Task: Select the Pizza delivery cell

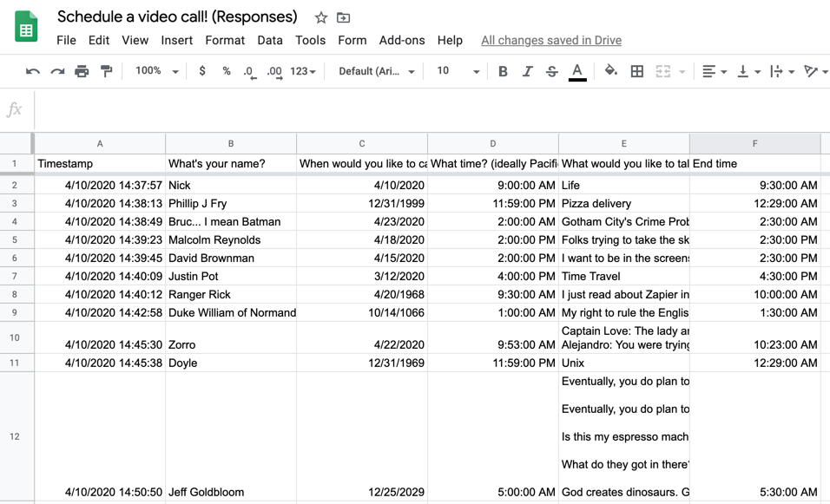Action: point(623,204)
